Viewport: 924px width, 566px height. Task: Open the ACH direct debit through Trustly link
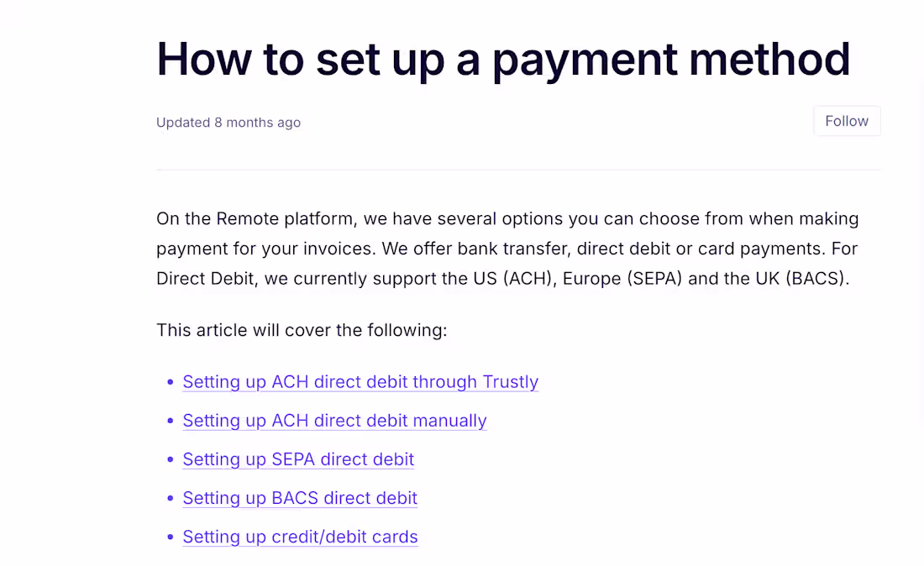360,382
